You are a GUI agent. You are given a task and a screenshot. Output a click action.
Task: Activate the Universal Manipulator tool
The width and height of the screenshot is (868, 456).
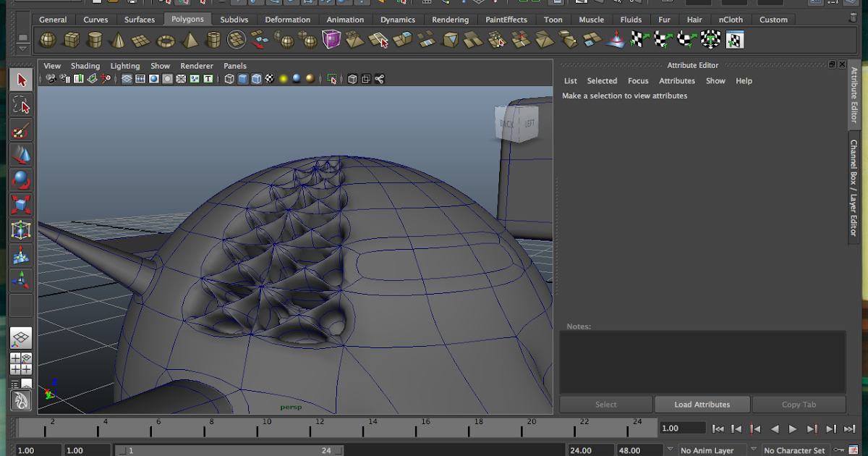pos(21,230)
